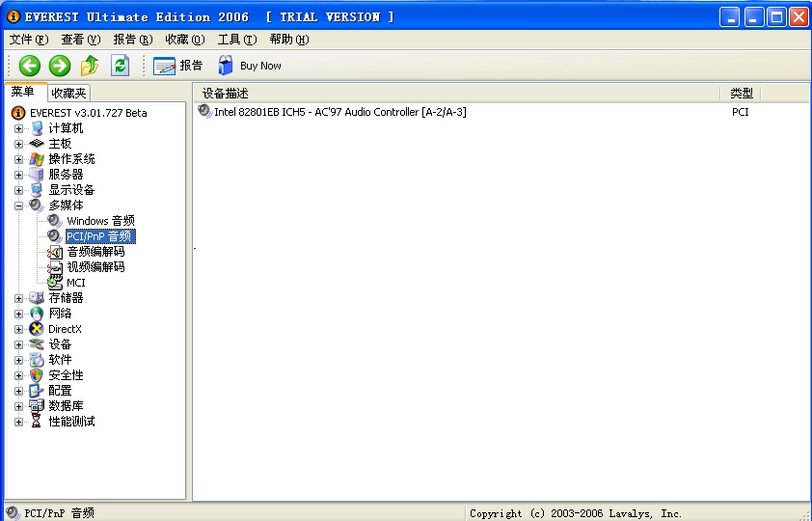Click the PCI type cell in the Intel 82801EB row
812x521 pixels.
tap(741, 112)
